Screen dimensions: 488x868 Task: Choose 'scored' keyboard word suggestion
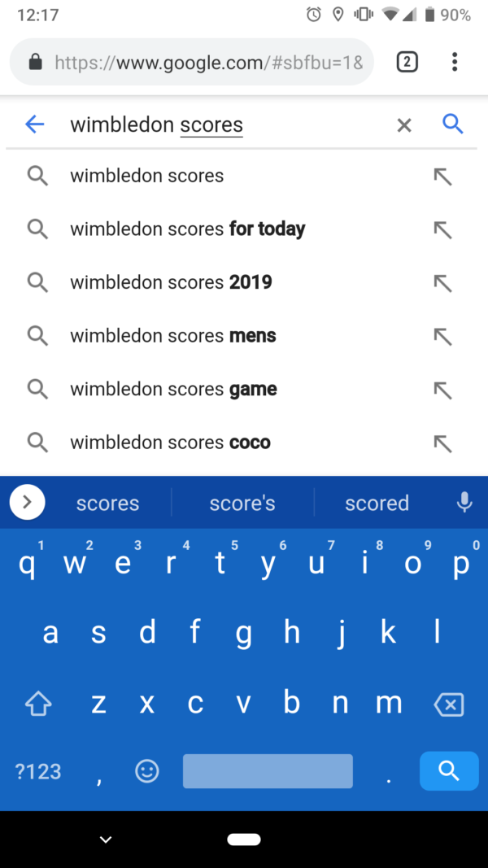(377, 503)
